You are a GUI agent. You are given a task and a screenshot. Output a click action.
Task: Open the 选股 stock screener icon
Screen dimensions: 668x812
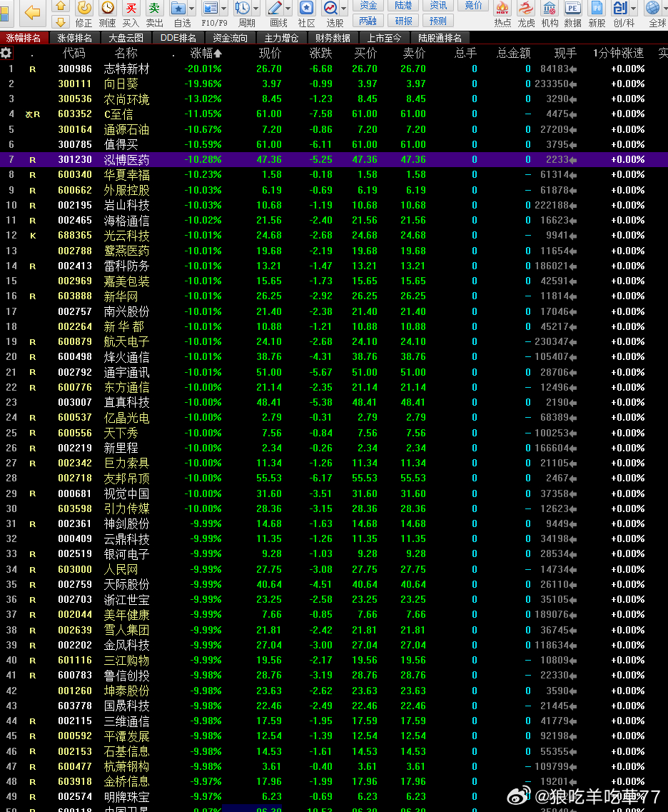click(x=331, y=14)
